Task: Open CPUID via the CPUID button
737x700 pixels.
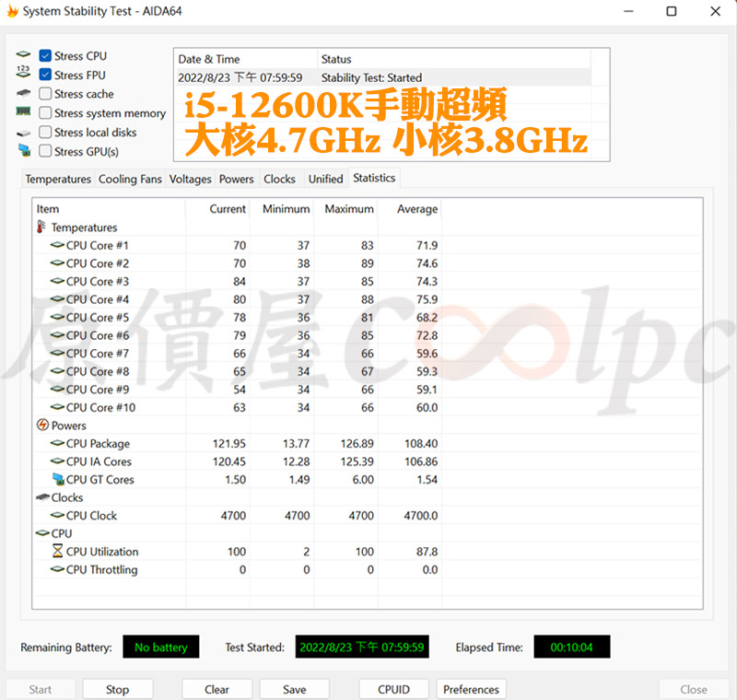Action: click(394, 689)
